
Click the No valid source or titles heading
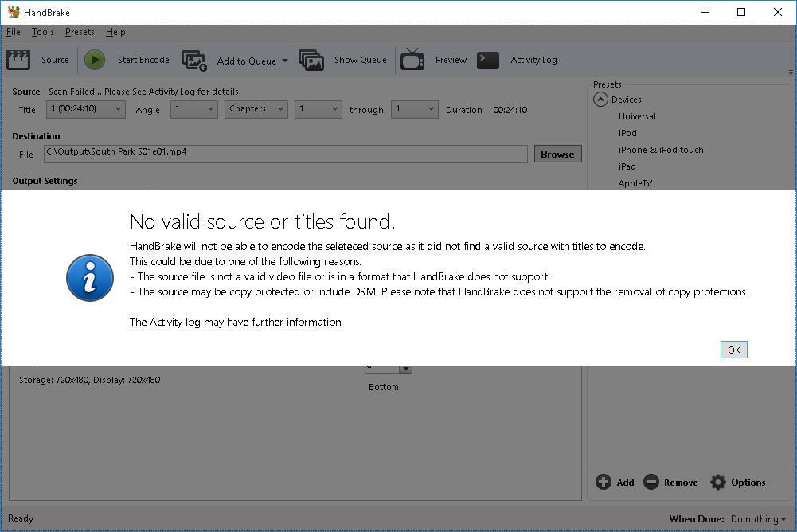pos(262,221)
